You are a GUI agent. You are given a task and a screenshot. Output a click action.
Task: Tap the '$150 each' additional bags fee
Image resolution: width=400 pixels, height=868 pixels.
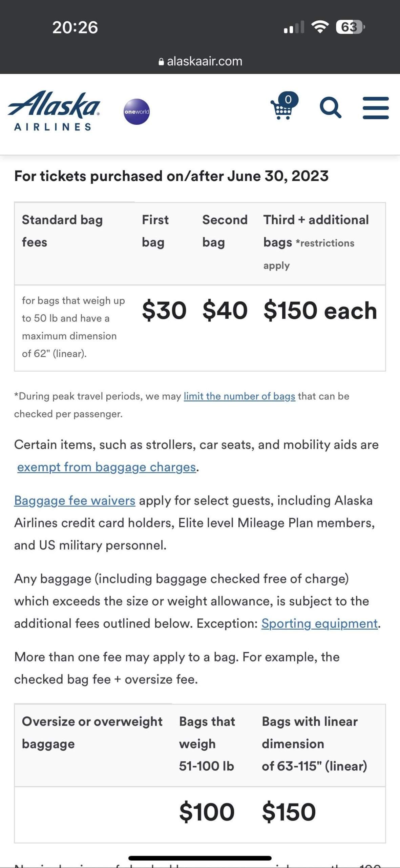click(320, 310)
